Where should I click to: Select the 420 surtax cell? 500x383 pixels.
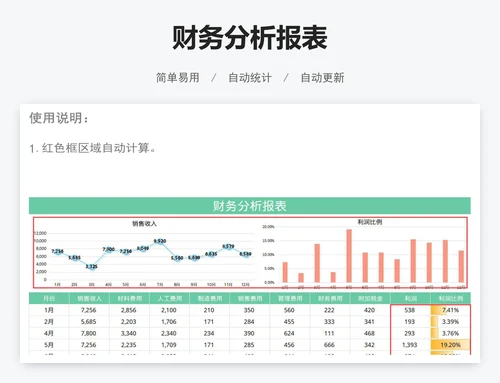click(369, 310)
